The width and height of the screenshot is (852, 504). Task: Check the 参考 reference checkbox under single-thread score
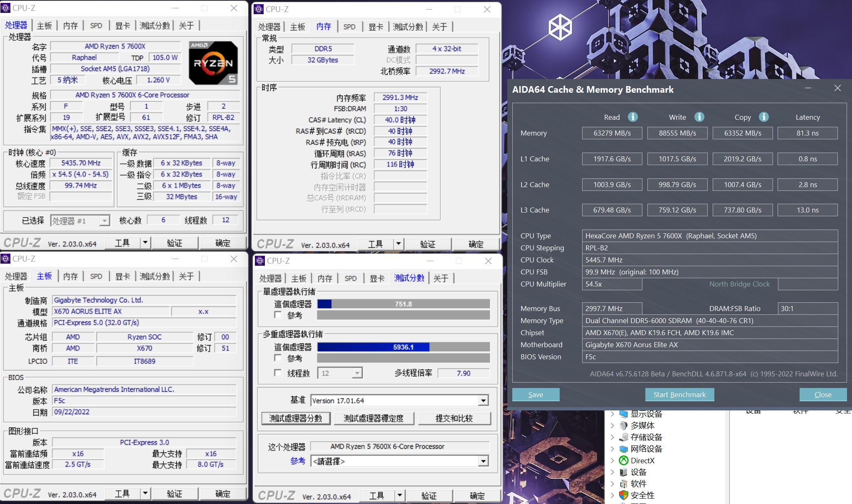point(279,315)
